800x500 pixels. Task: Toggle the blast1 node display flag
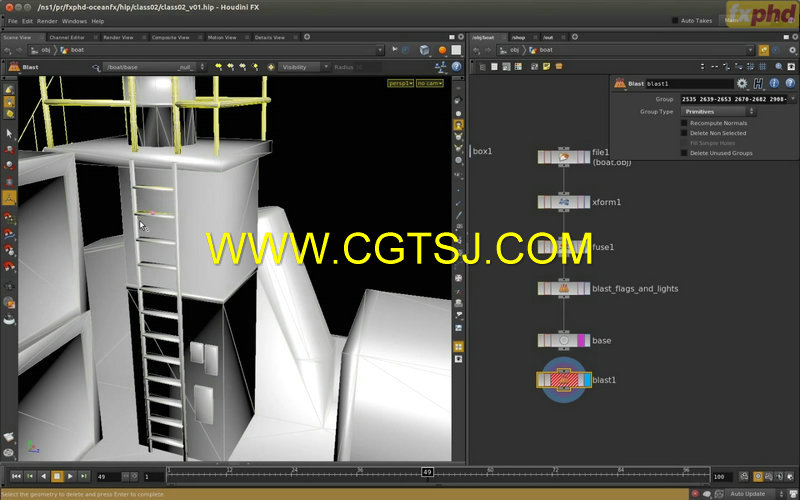(x=587, y=380)
